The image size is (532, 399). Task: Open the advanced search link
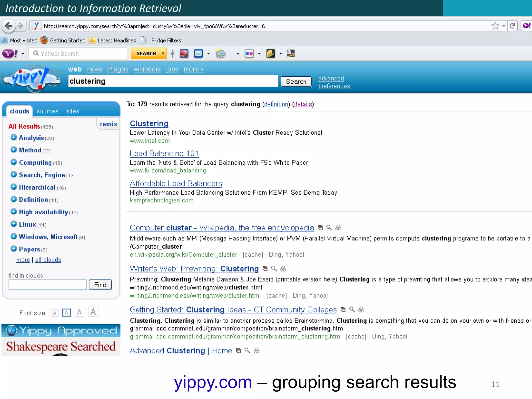point(331,78)
